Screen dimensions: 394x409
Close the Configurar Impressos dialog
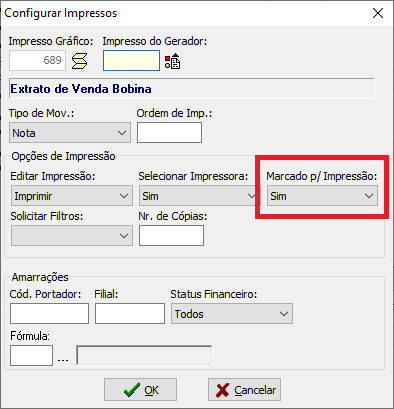click(x=378, y=13)
